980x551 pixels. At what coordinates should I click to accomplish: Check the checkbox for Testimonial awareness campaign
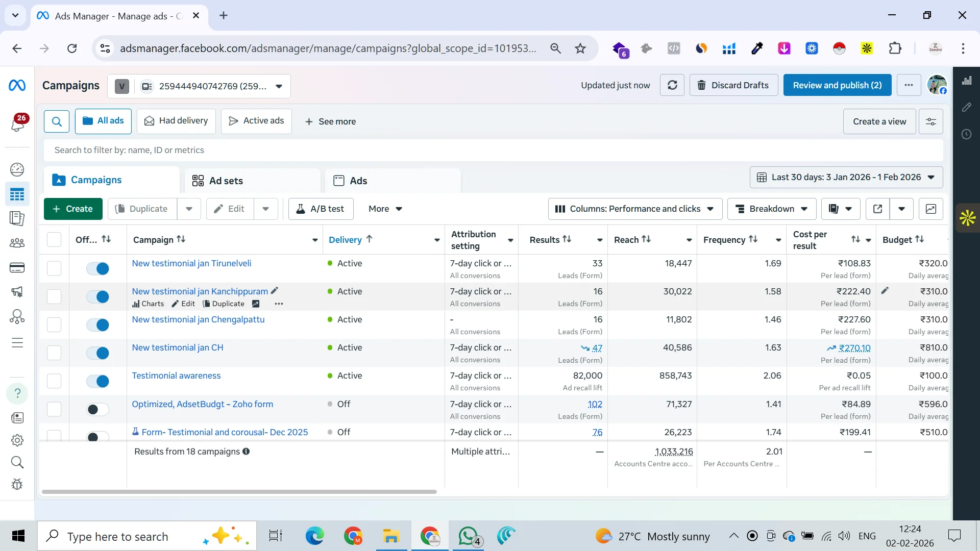(54, 381)
